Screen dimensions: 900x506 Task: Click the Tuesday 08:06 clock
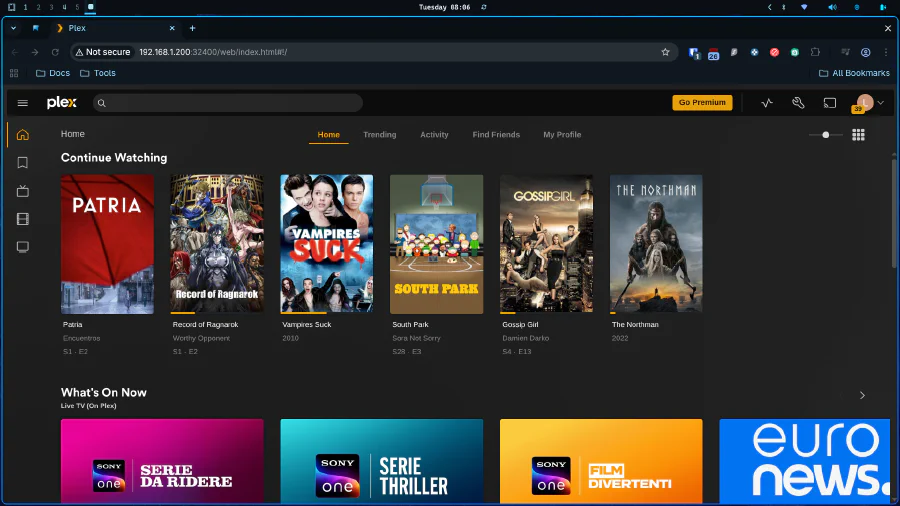(x=444, y=7)
